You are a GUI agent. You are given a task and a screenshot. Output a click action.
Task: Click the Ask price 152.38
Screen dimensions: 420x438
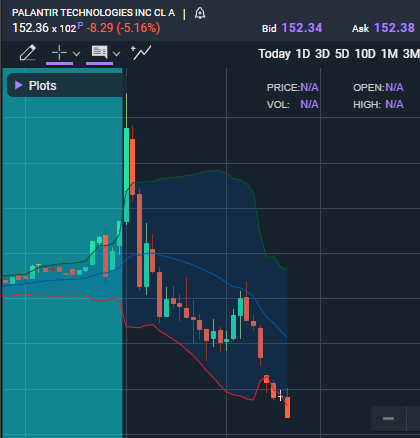pyautogui.click(x=394, y=28)
